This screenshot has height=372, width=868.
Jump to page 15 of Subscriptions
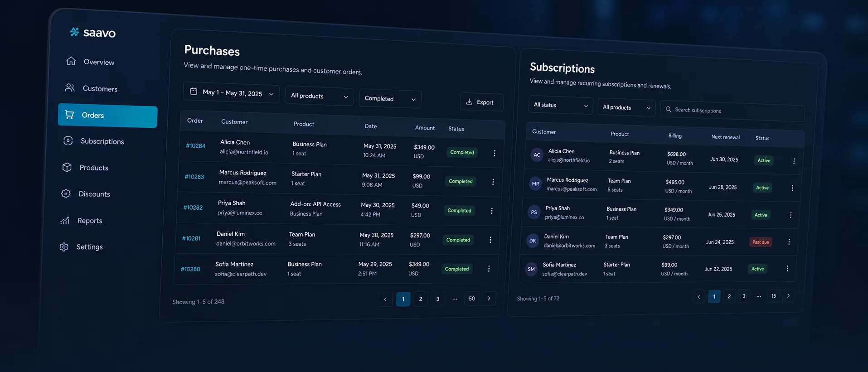point(774,296)
